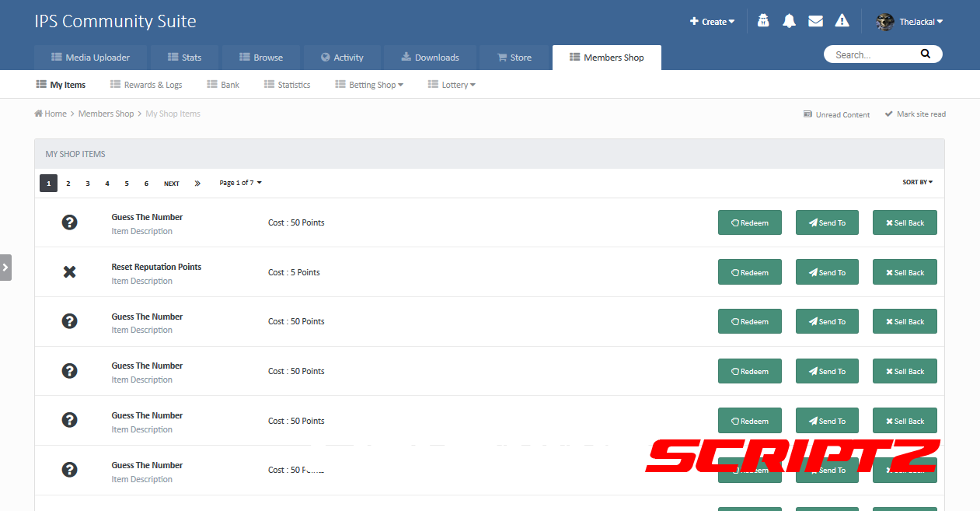Open the Rewards & Logs tab
The height and width of the screenshot is (511, 980).
[146, 85]
